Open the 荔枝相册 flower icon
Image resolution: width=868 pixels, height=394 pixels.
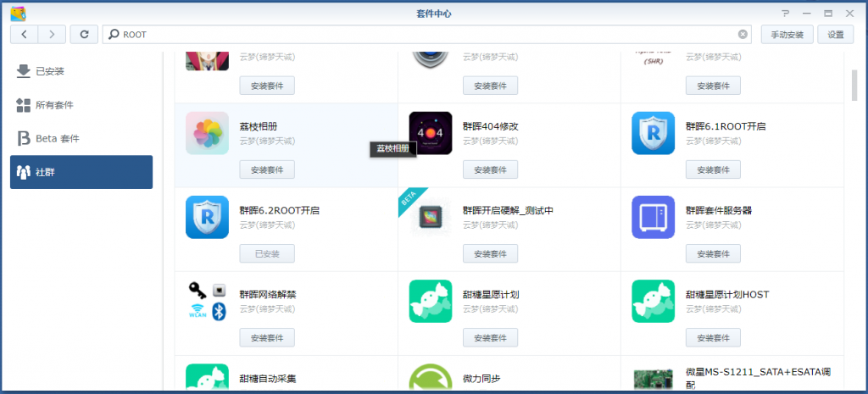click(207, 133)
